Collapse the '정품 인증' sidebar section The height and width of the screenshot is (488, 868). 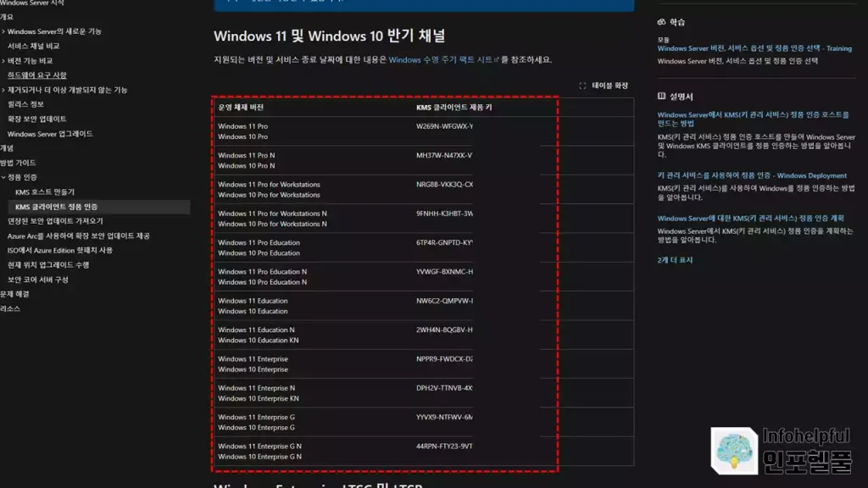(3, 177)
